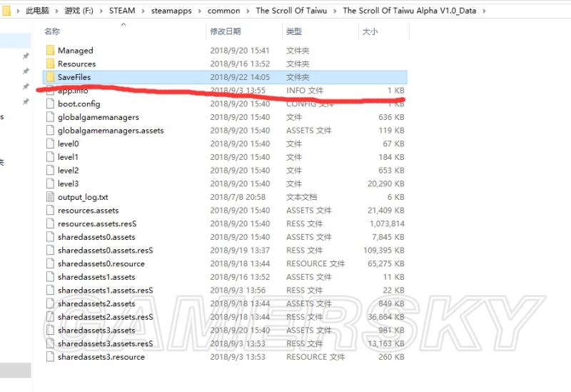
Task: Navigate to STEAM folder in the breadcrumb
Action: [x=122, y=11]
